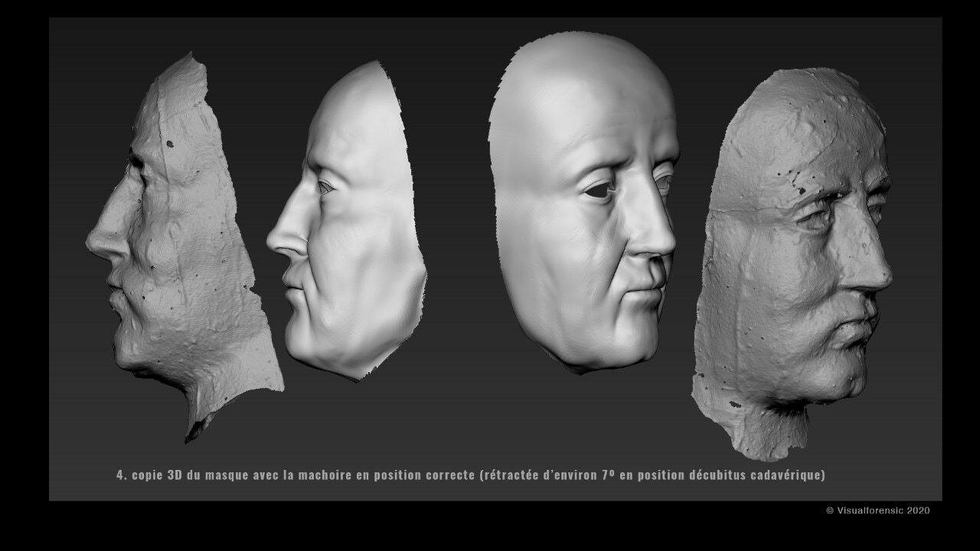Viewport: 980px width, 551px height.
Task: Open the "© Visualforensic 2020" copyright text
Action: point(878,510)
